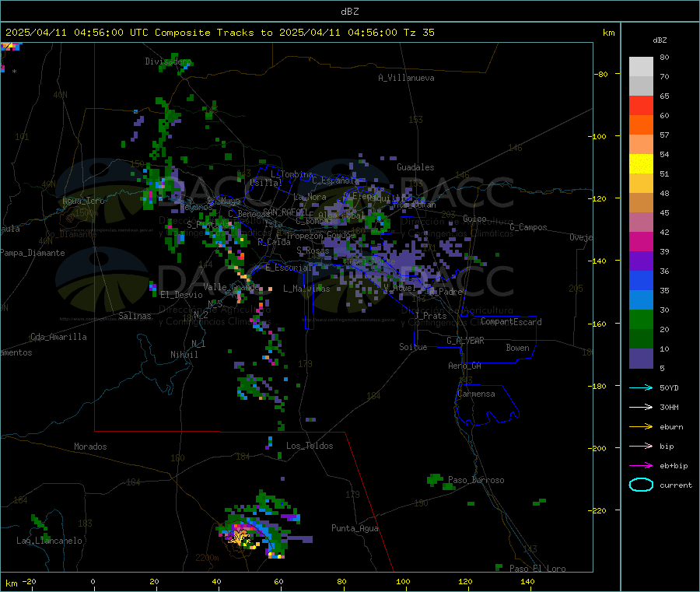Click the La_Nora map label
700x592 pixels.
[310, 197]
